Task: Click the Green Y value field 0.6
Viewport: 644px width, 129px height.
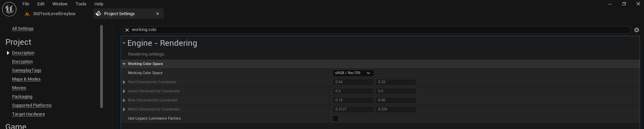Action: click(396, 91)
